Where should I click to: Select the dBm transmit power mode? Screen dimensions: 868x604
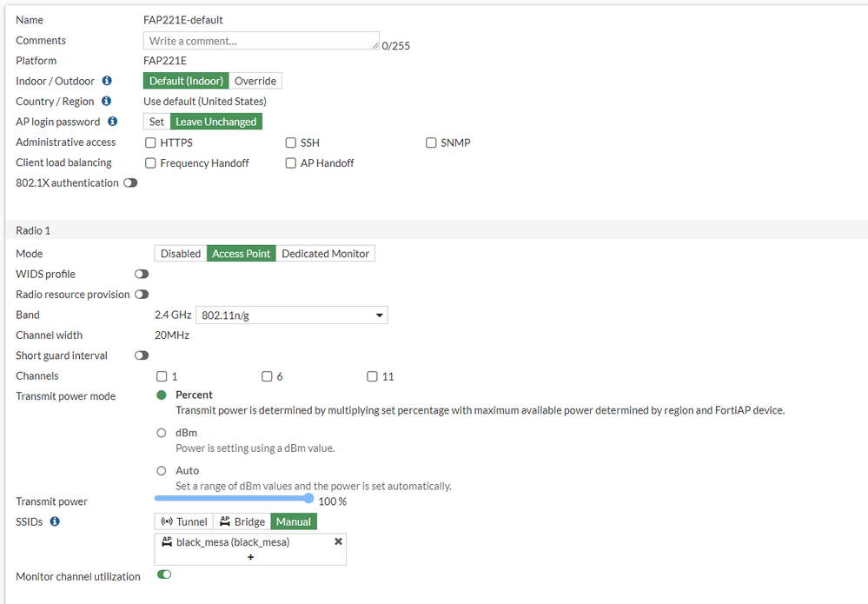click(x=161, y=433)
